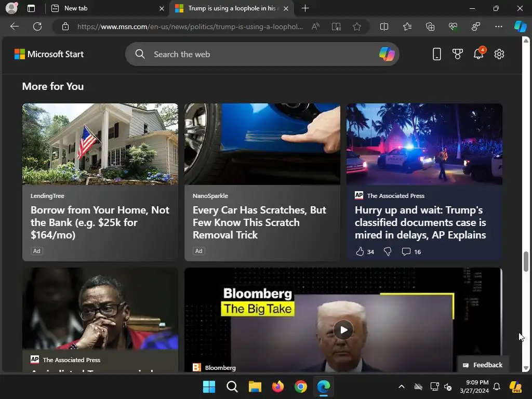Screen dimensions: 532x399
Task: Open File Explorer from taskbar
Action: tap(255, 387)
